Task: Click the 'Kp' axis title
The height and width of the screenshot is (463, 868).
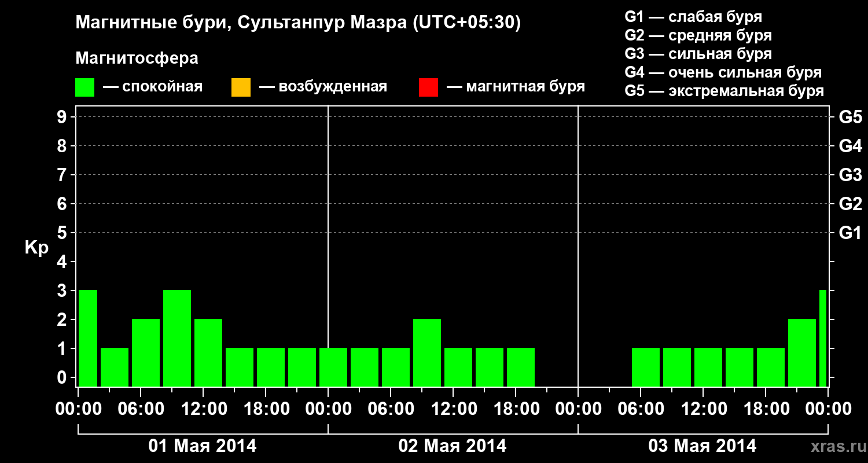Action: [36, 248]
